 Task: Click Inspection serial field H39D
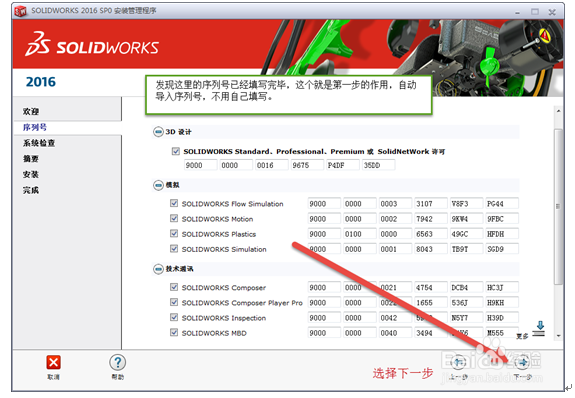(502, 318)
